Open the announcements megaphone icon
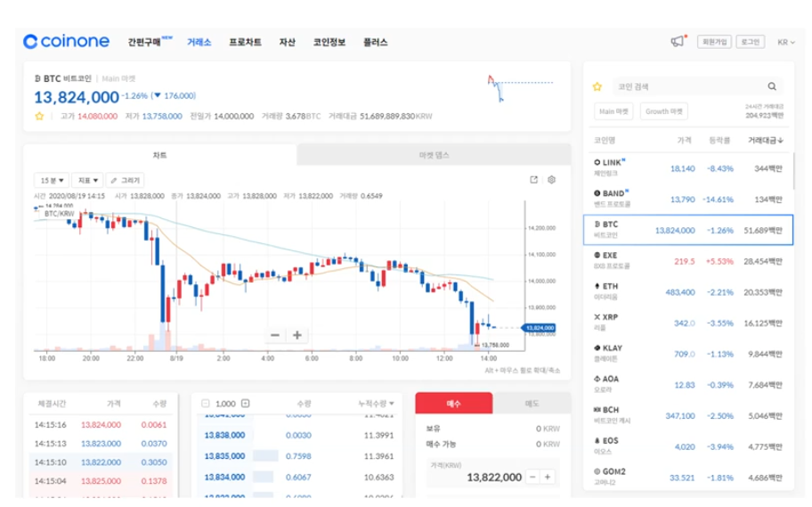 pyautogui.click(x=678, y=41)
